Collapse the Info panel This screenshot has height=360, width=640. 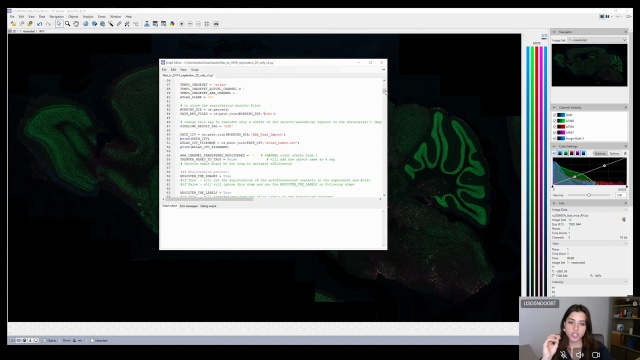tap(554, 203)
